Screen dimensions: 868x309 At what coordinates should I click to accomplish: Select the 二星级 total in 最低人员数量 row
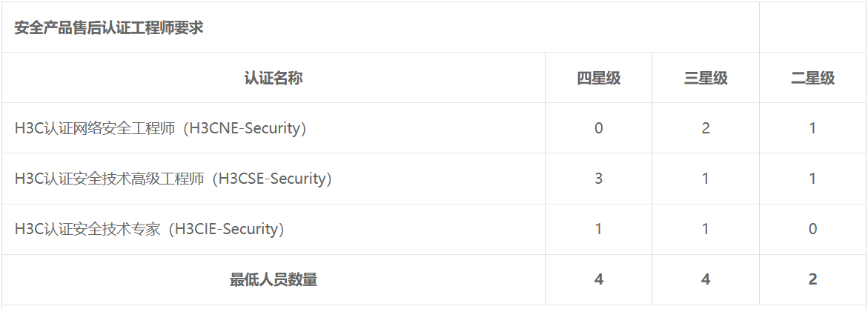[812, 279]
